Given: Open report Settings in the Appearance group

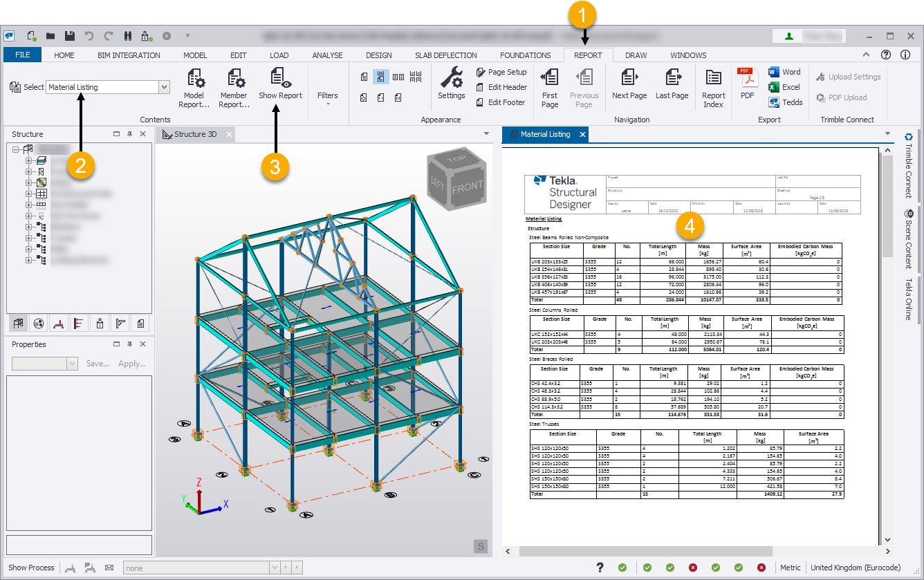Looking at the screenshot, I should (x=451, y=86).
